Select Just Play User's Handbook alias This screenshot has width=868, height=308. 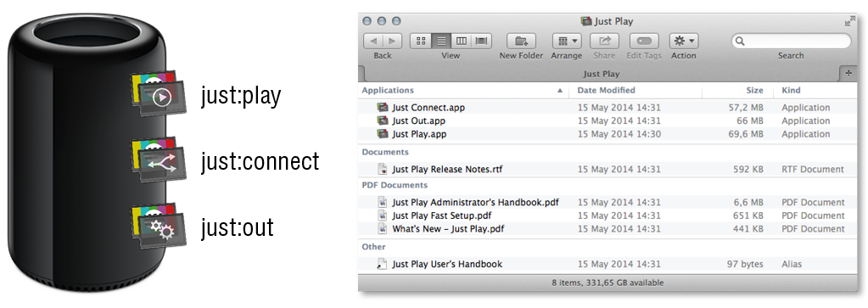click(447, 264)
